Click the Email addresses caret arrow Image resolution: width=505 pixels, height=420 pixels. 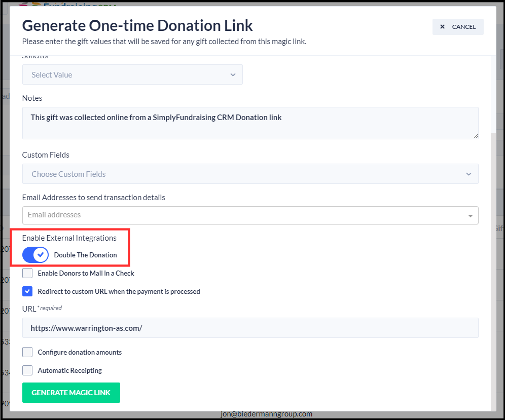point(471,216)
